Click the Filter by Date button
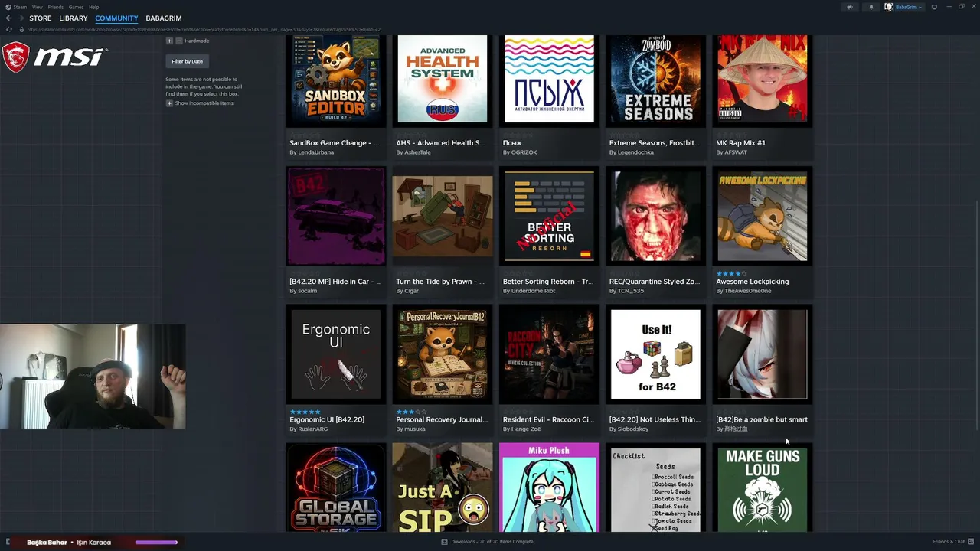This screenshot has width=980, height=551. pyautogui.click(x=187, y=61)
